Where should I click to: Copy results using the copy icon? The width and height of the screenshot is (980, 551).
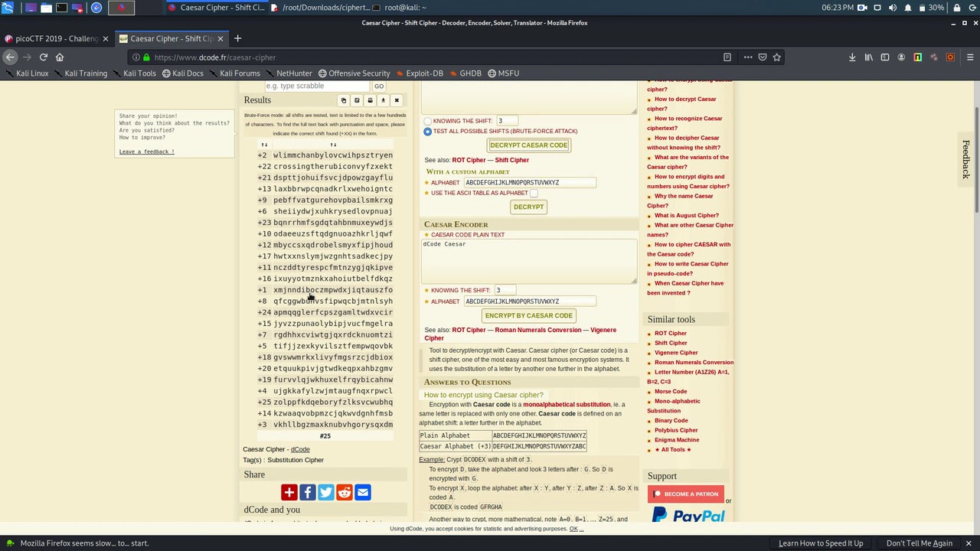click(344, 100)
